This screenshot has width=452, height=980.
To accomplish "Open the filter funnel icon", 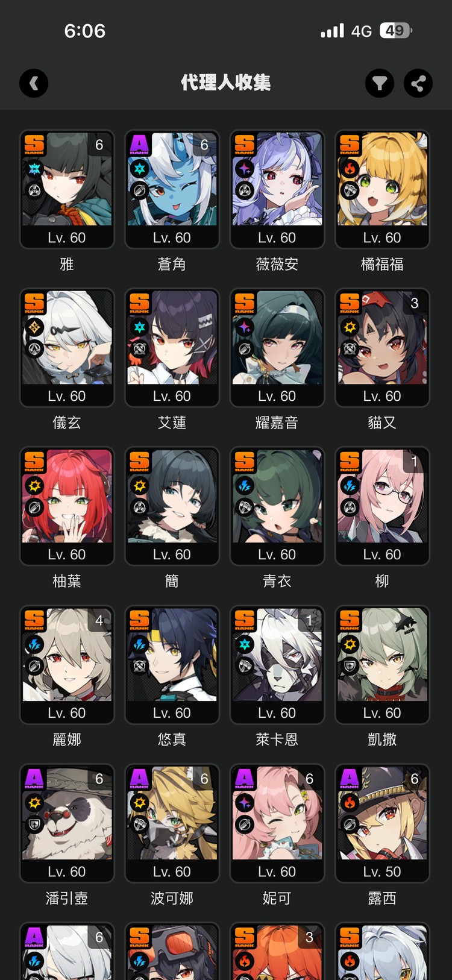I will [380, 83].
